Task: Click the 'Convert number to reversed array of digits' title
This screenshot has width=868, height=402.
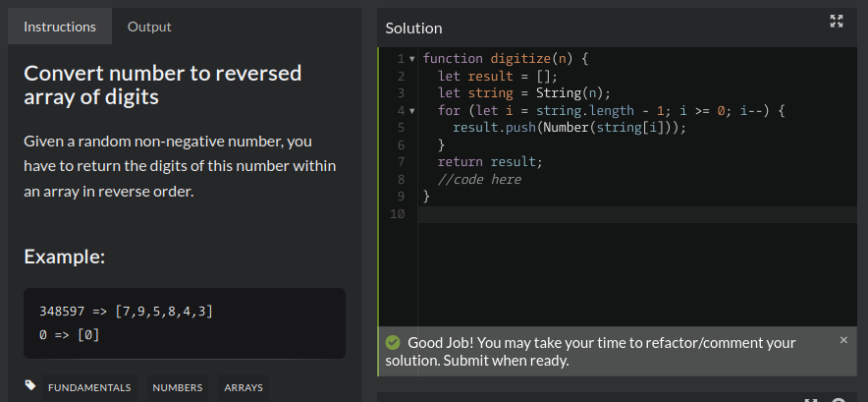Action: pos(163,85)
